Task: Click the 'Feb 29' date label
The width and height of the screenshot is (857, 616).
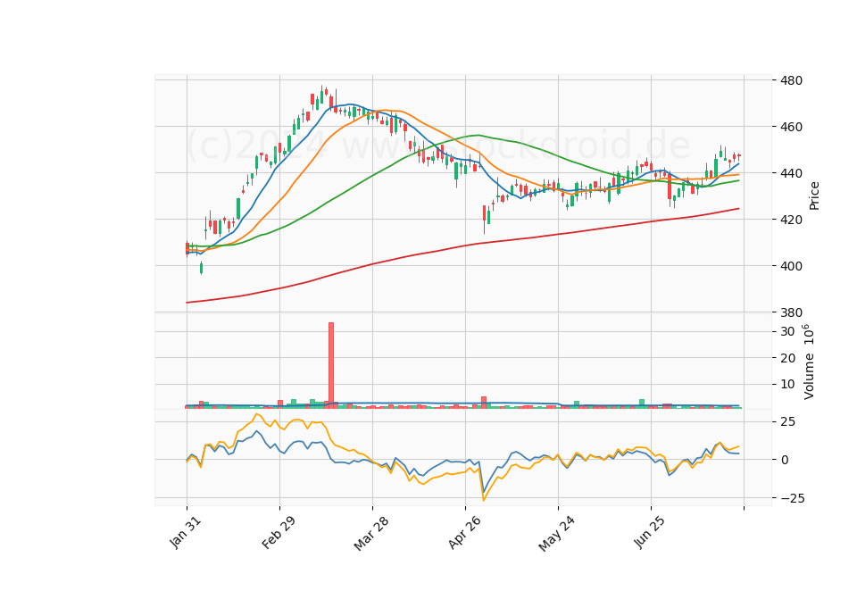Action: 279,532
